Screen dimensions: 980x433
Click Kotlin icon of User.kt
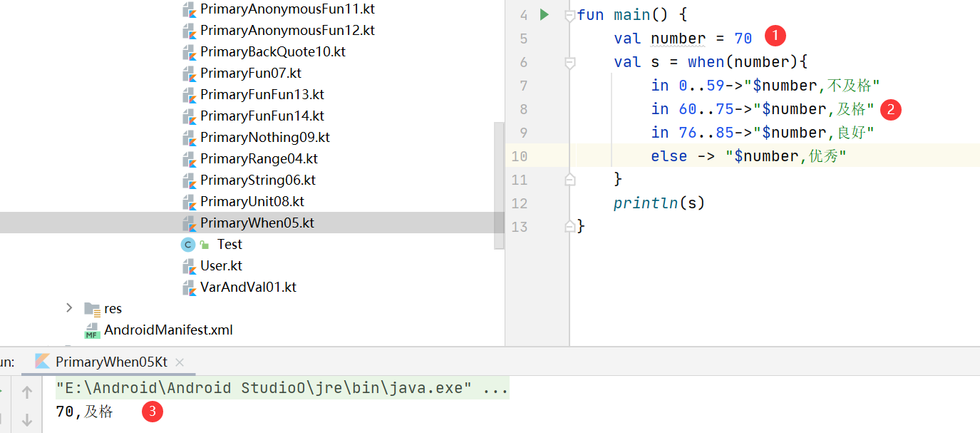pos(189,266)
